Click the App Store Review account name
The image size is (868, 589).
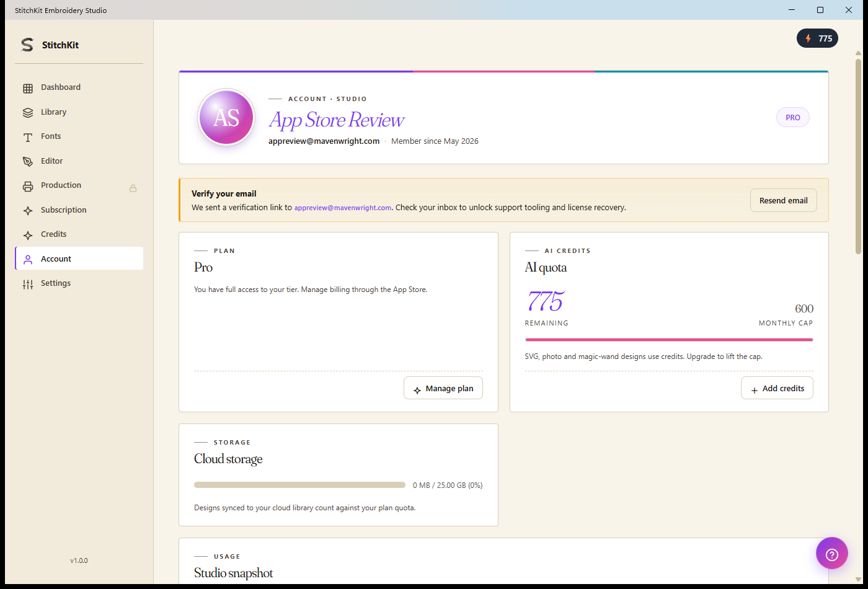pos(337,120)
